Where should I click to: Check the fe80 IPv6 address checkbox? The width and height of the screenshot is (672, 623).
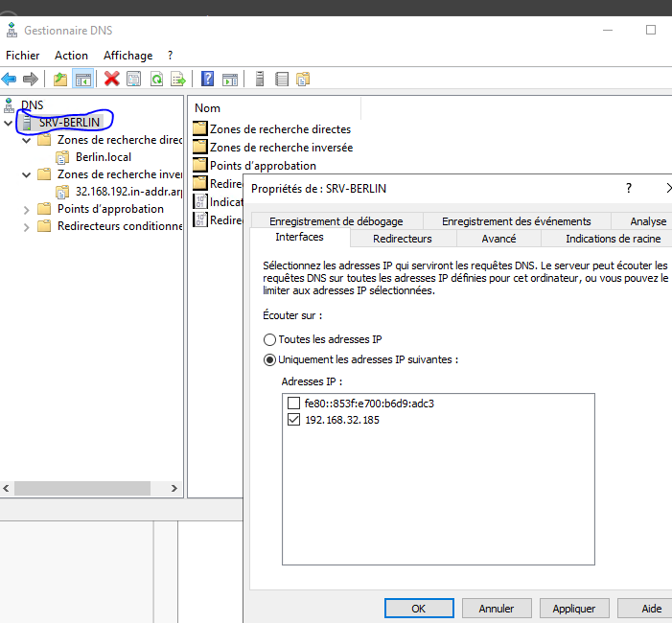[293, 404]
